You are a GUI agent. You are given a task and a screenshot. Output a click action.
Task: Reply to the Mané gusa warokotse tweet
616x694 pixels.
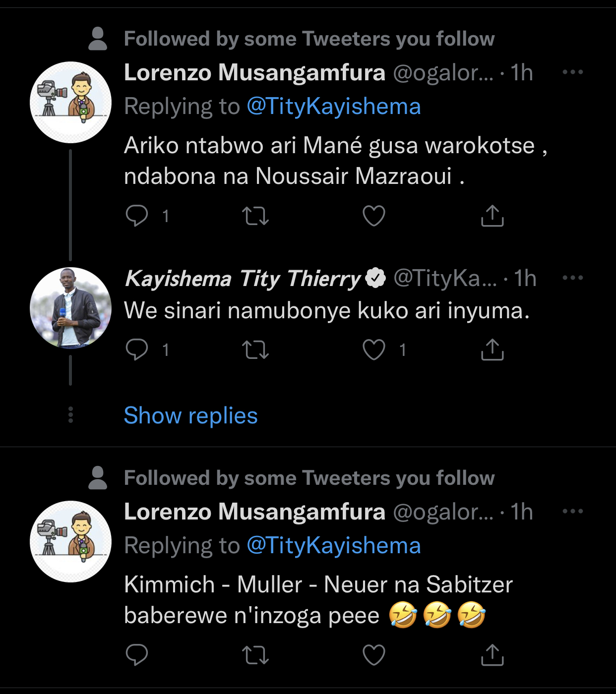pos(137,216)
